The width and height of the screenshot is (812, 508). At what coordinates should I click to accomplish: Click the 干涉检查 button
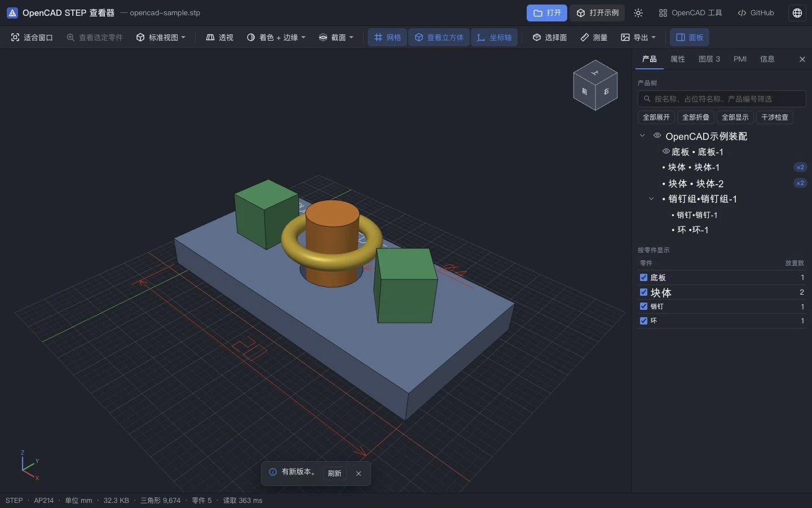[x=775, y=117]
